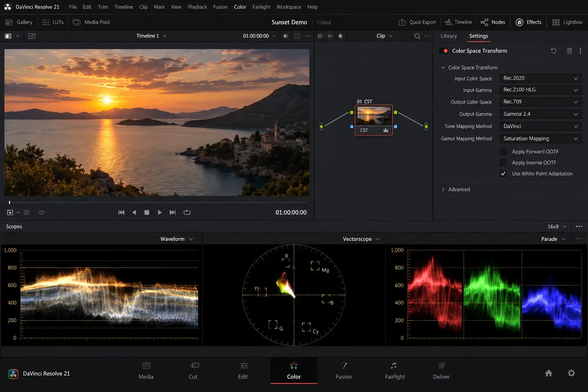
Task: Open Parade scope options dots
Action: [x=579, y=239]
